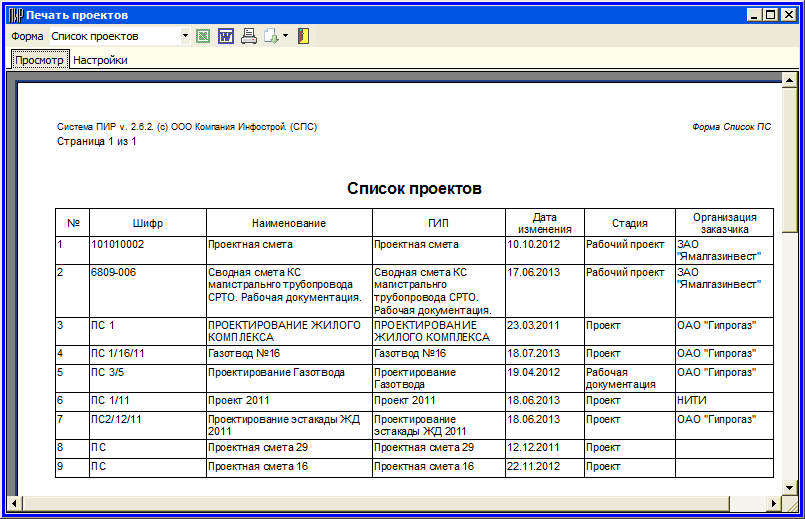The image size is (805, 519).
Task: Click the exit door icon
Action: click(x=303, y=36)
